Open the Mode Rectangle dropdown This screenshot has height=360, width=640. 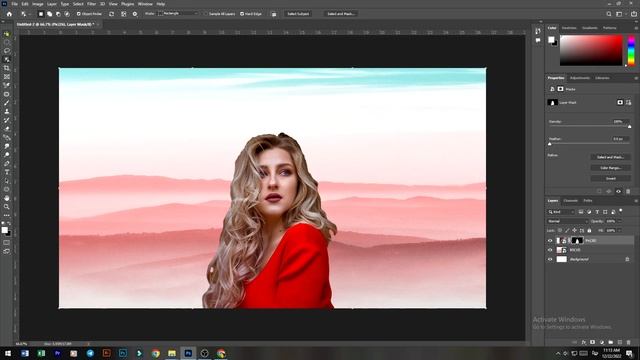pos(179,14)
